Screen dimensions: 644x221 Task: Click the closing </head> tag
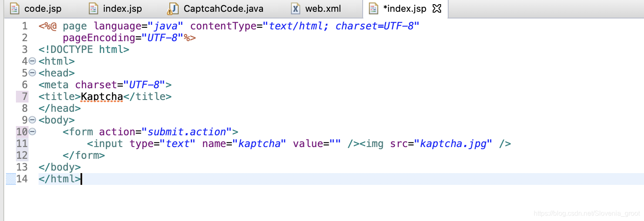(60, 108)
